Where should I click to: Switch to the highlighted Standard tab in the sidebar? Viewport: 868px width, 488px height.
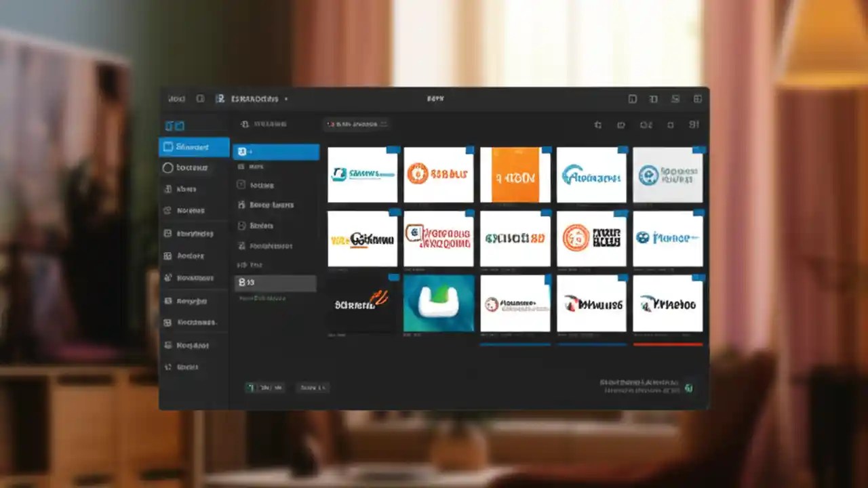pos(193,147)
